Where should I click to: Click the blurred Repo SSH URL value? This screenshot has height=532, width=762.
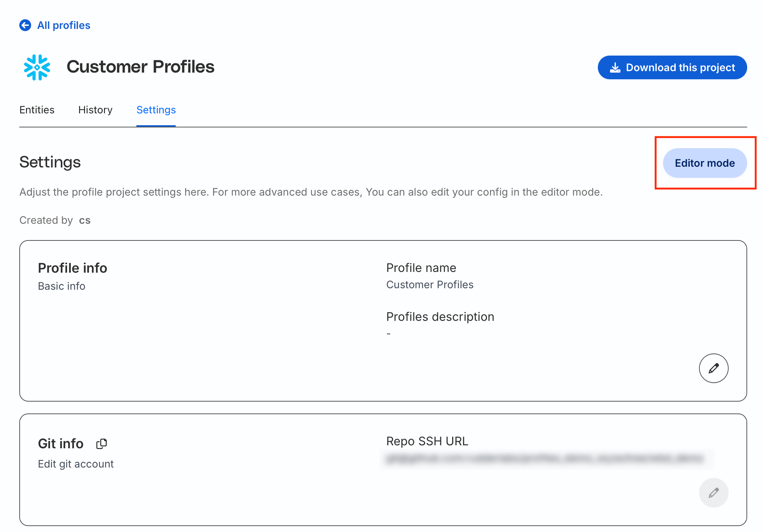[545, 459]
